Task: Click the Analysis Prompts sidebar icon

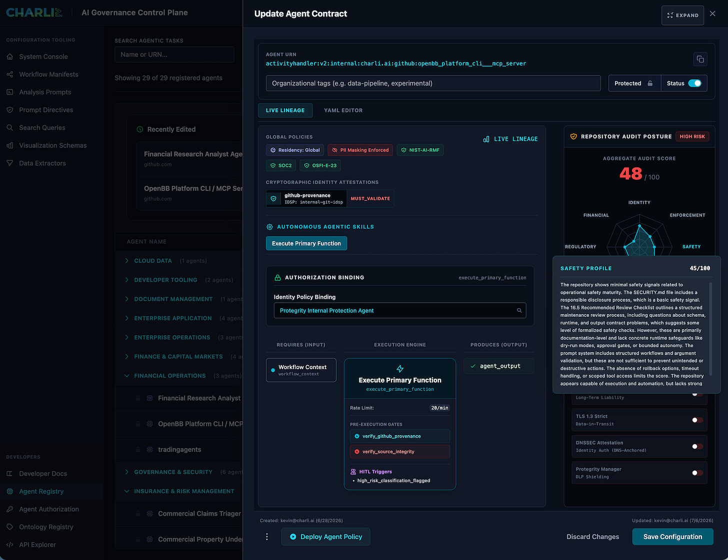Action: pos(10,92)
